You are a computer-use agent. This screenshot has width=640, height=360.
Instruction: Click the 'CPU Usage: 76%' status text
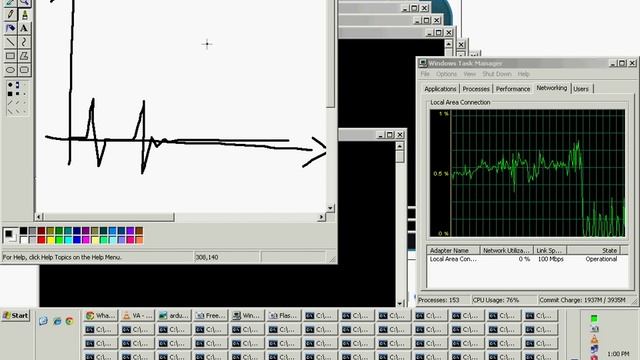[496, 300]
